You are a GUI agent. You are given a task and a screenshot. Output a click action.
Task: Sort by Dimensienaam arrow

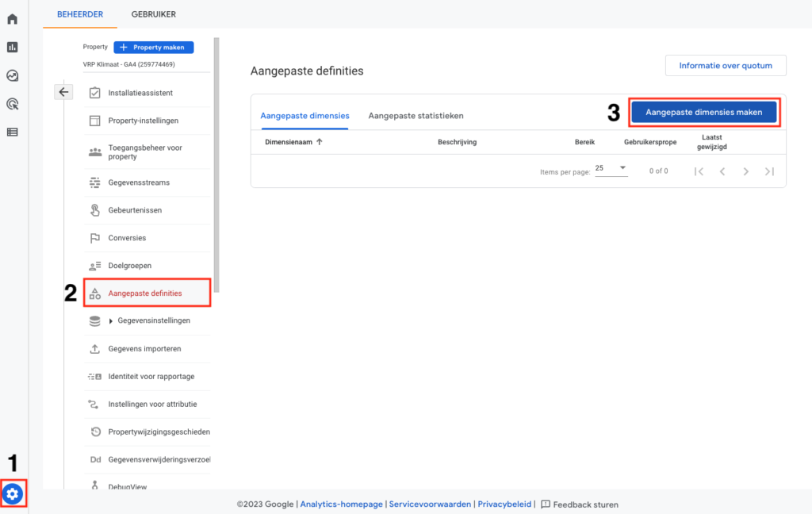[x=320, y=142]
